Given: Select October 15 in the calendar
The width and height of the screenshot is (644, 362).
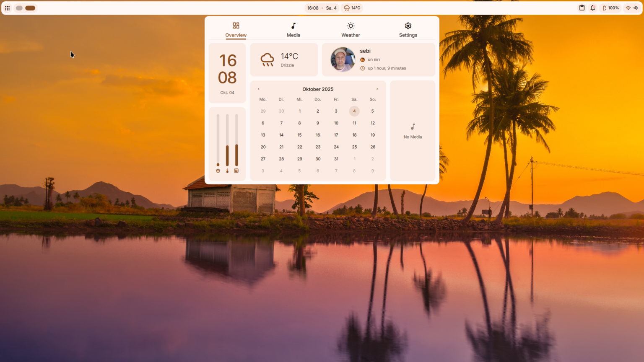Looking at the screenshot, I should pyautogui.click(x=299, y=135).
